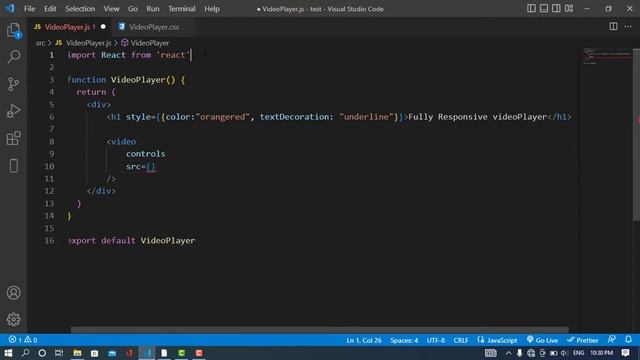Screen dimensions: 640x360
Task: Click the horizontal editor scrollbar
Action: [320, 330]
